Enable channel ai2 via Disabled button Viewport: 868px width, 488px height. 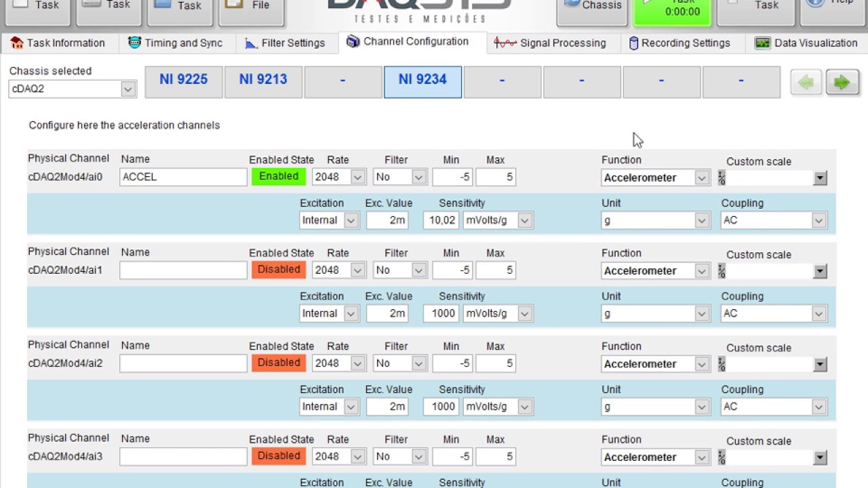point(279,363)
